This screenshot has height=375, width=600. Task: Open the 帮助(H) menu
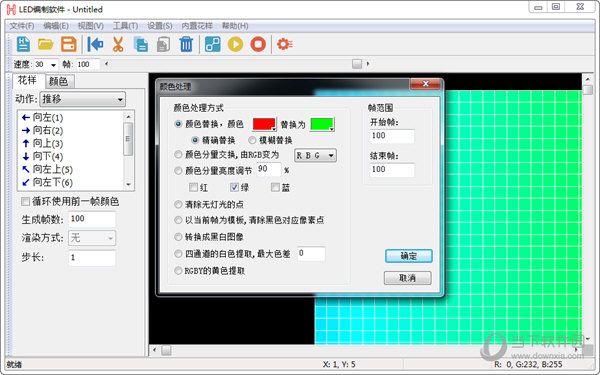[235, 26]
